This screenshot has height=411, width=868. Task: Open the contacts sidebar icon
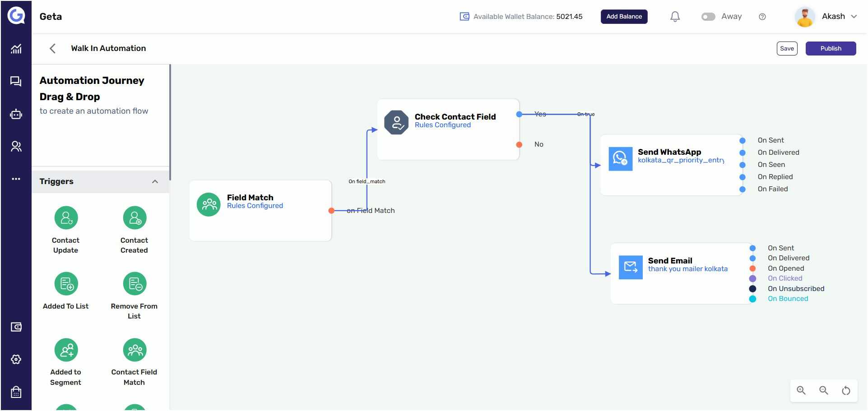click(16, 146)
